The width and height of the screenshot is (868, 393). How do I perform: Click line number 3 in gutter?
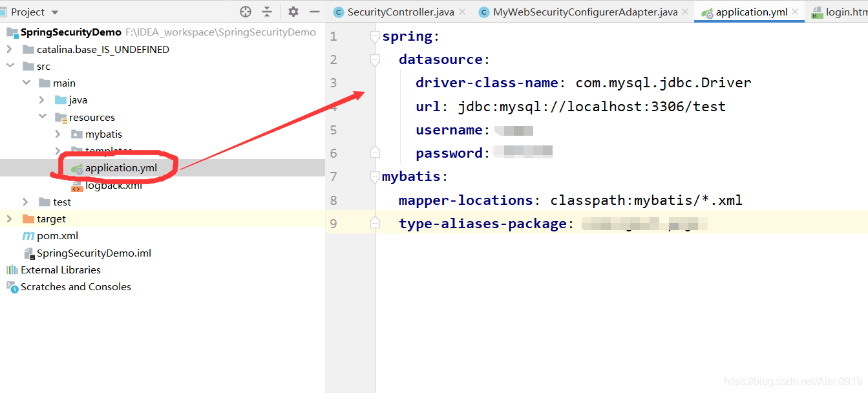tap(333, 83)
